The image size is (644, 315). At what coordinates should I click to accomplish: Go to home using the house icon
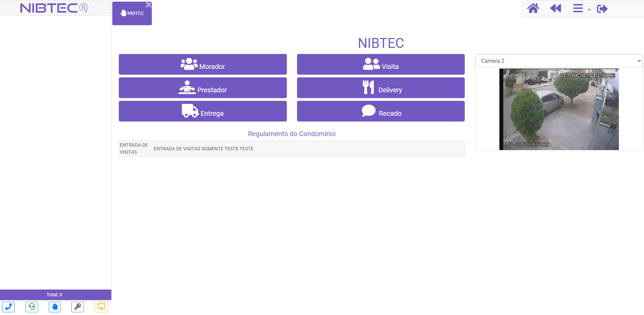point(533,8)
